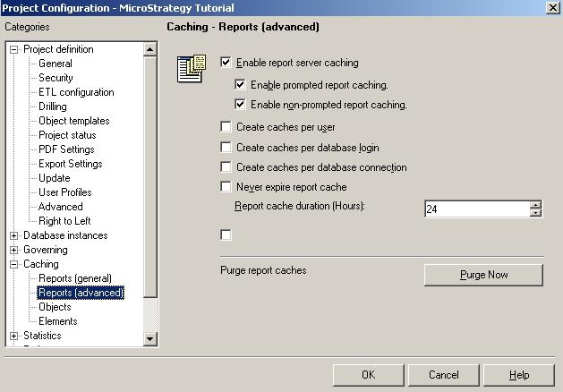Check Never expire report cache
563x392 pixels.
(x=226, y=186)
